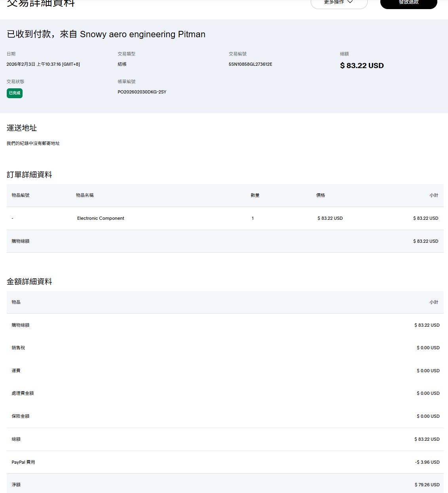Click the 數量 column header
The image size is (448, 493).
255,195
